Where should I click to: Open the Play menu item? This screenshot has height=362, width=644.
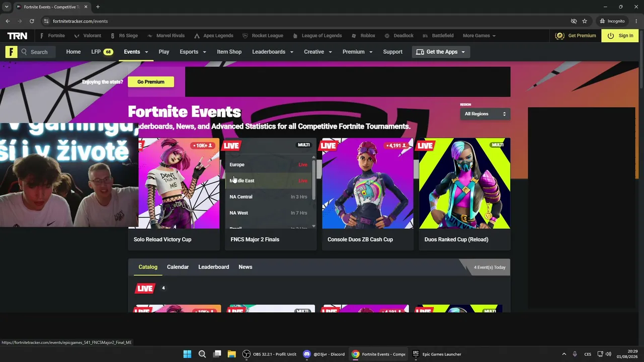164,52
